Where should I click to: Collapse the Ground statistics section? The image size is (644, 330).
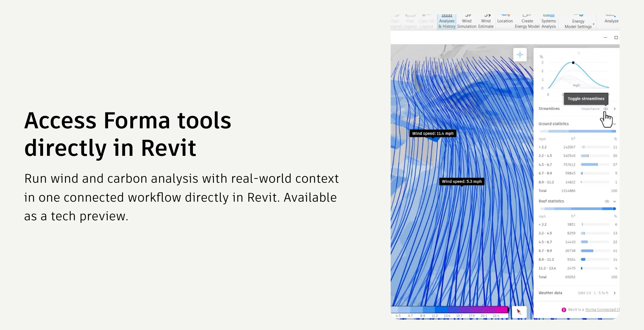point(615,124)
